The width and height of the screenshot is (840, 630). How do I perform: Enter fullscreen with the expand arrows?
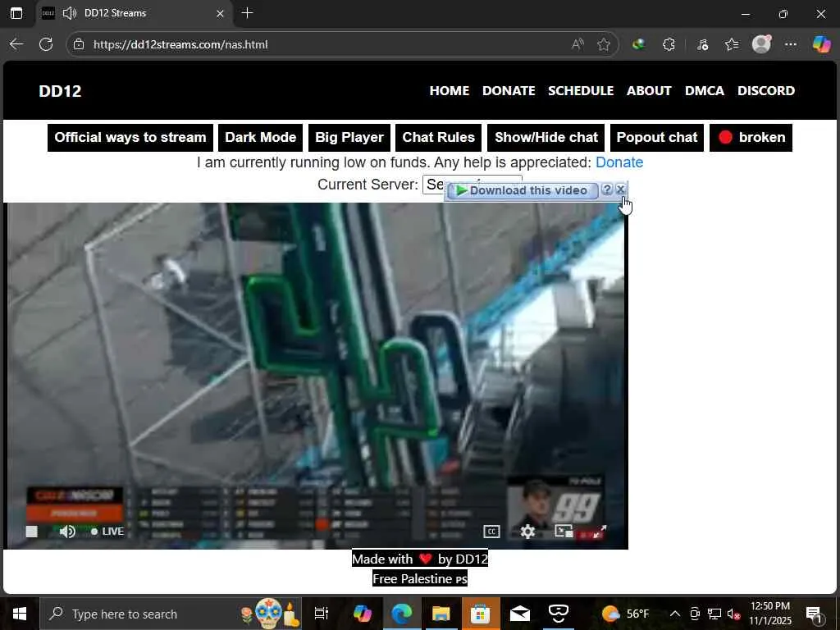[600, 531]
